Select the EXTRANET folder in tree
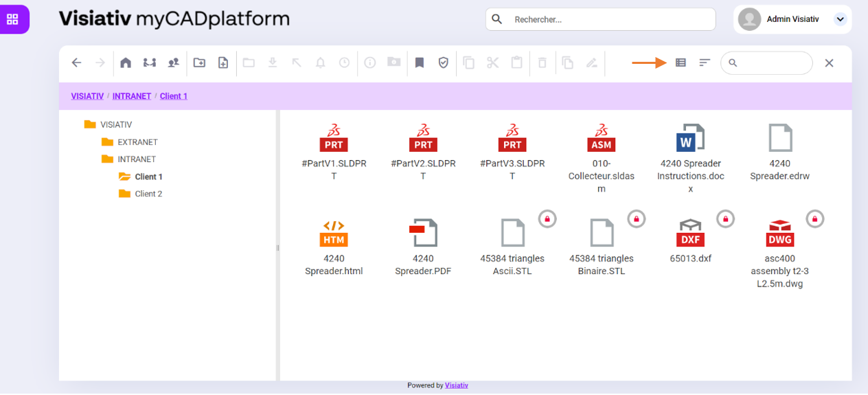The width and height of the screenshot is (868, 395). (137, 142)
